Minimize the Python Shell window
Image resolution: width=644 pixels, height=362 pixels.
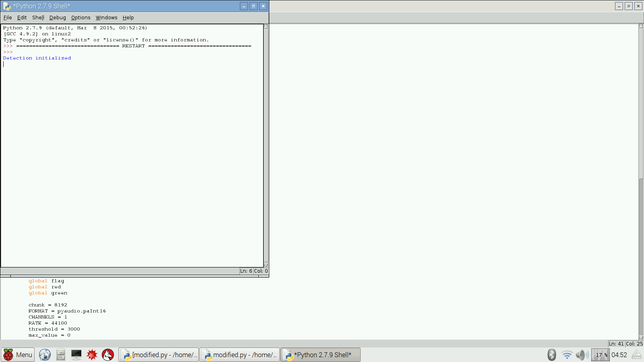coord(244,6)
